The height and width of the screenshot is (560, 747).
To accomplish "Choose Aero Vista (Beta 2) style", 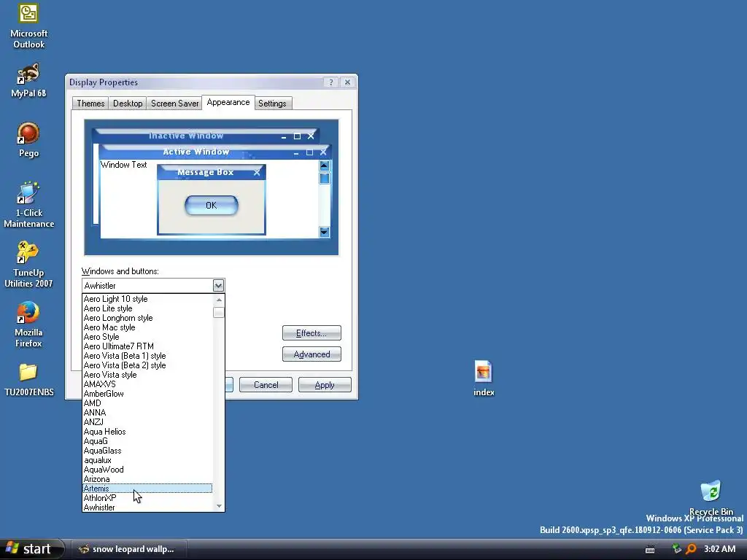I will [147, 365].
